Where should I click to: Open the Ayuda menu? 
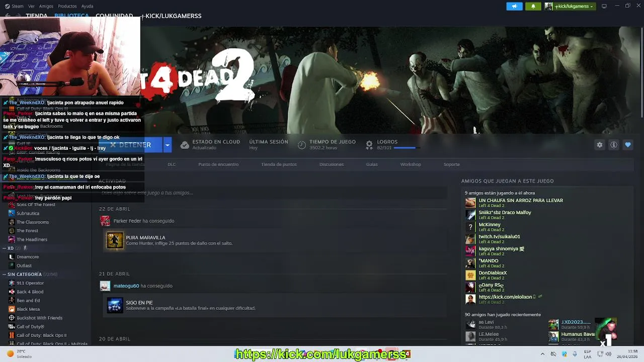coord(87,6)
